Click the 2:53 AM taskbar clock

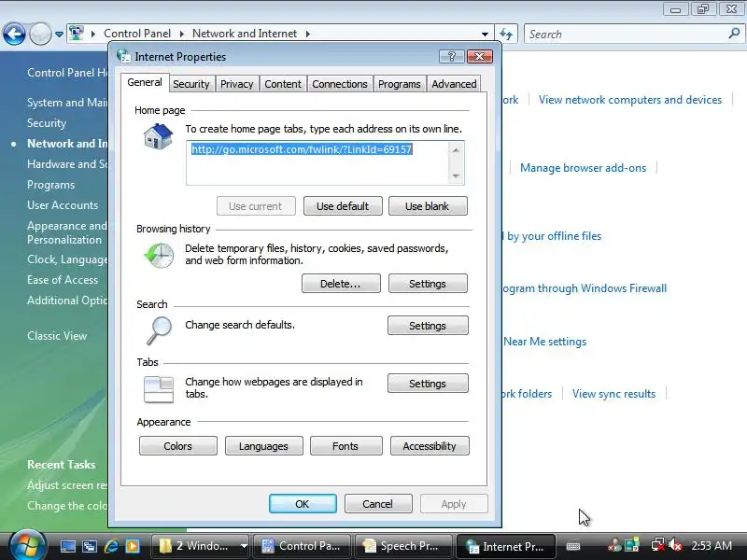712,546
